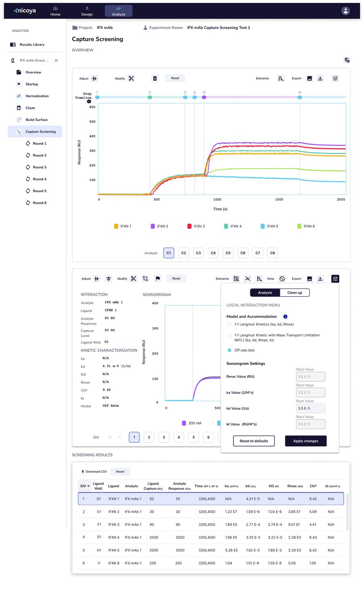Click sensorgram flag icon
The height and width of the screenshot is (609, 364).
pyautogui.click(x=158, y=279)
